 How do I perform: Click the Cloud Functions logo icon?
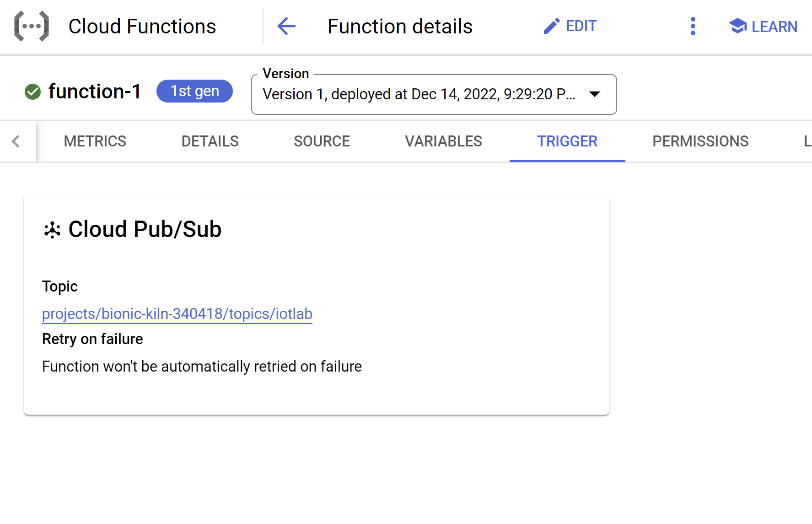[x=31, y=26]
